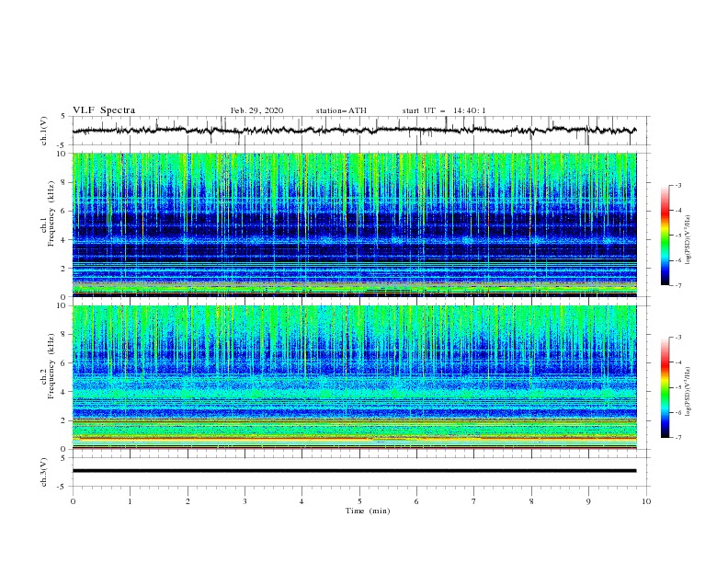
Task: Click the log(PSD) label beside ch.1 color scale
Action: pyautogui.click(x=688, y=240)
